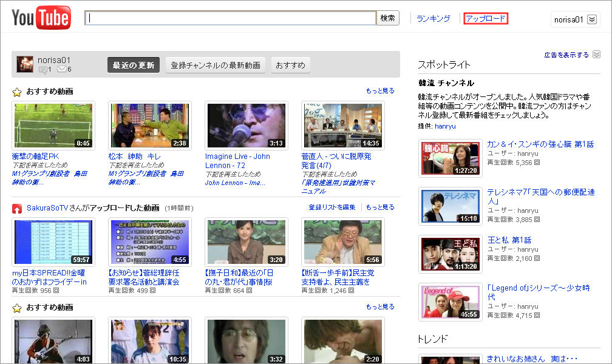
Task: Click 登録リストを編集 link
Action: point(332,207)
